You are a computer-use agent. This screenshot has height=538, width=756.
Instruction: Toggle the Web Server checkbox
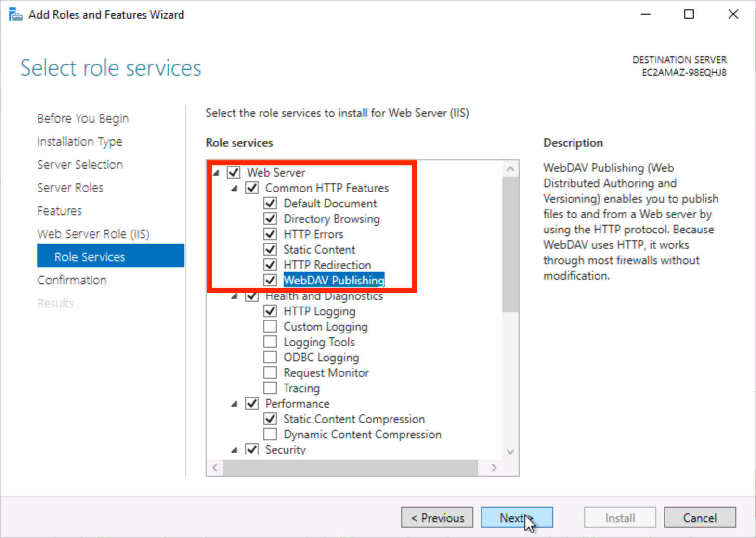(x=234, y=172)
